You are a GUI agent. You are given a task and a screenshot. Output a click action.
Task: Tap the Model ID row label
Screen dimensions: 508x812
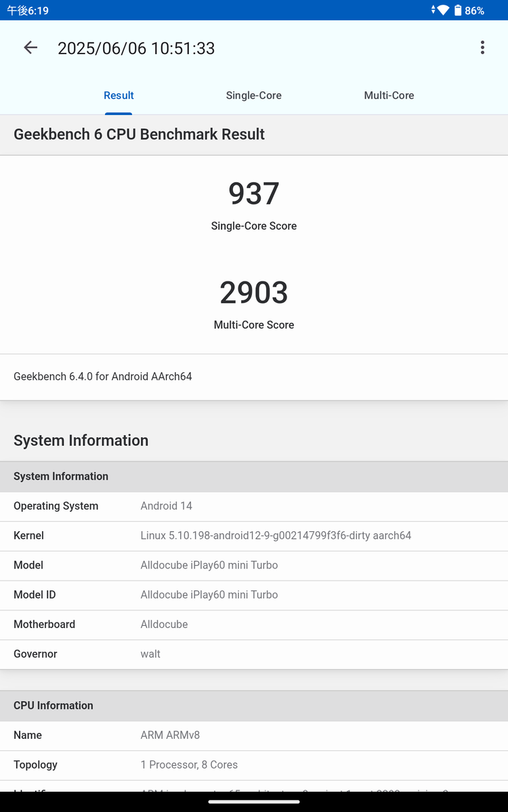(x=35, y=595)
